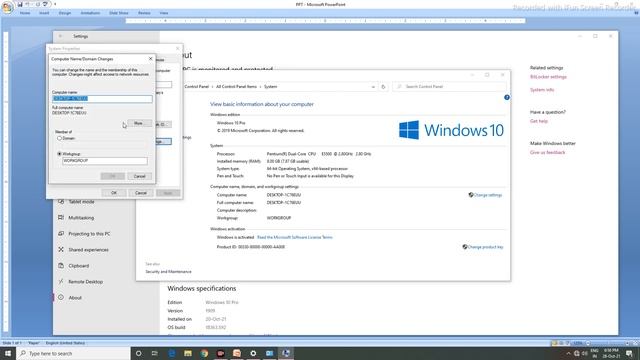Open Shared experiences settings icon
The height and width of the screenshot is (360, 640).
pos(61,249)
